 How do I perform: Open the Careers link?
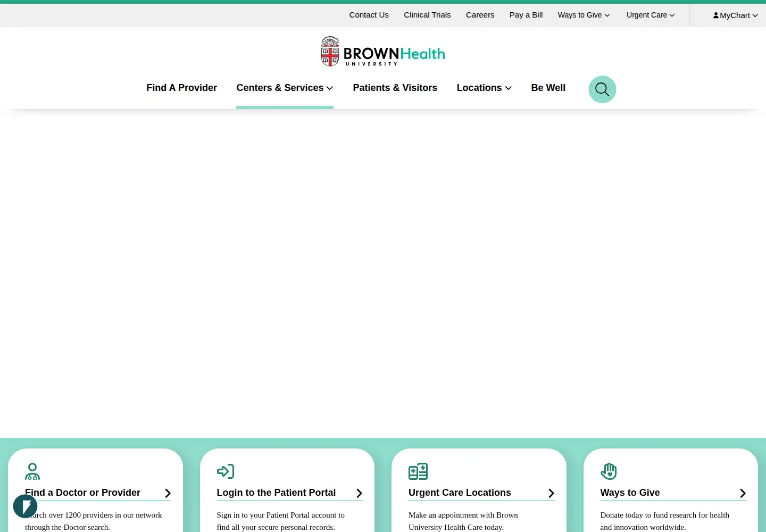point(480,15)
